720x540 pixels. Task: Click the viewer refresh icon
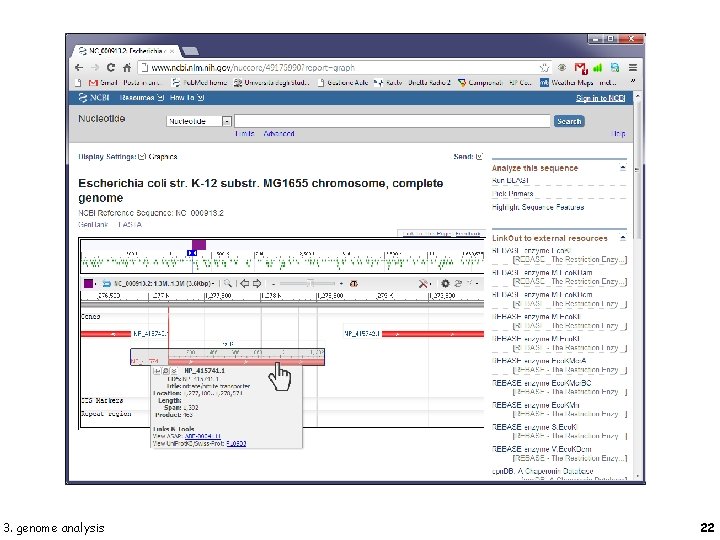click(x=458, y=284)
